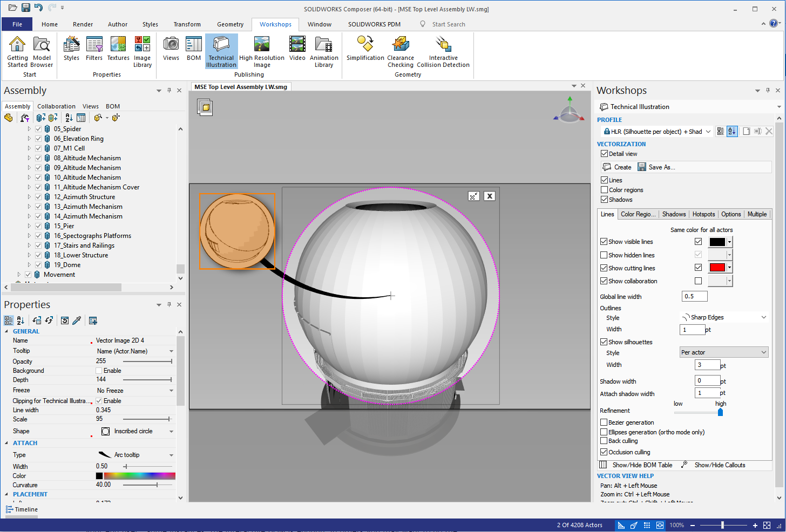
Task: Enable Color regions vectorization
Action: point(603,189)
